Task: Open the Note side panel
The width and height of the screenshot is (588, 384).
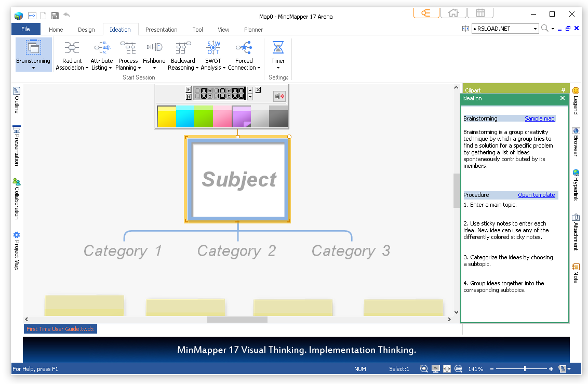Action: coord(576,273)
